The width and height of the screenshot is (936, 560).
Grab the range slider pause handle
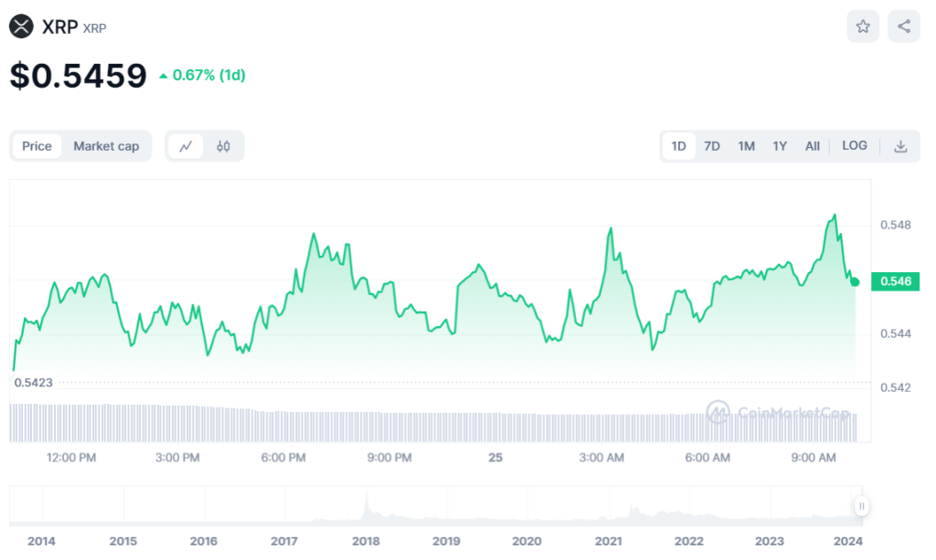coord(861,506)
